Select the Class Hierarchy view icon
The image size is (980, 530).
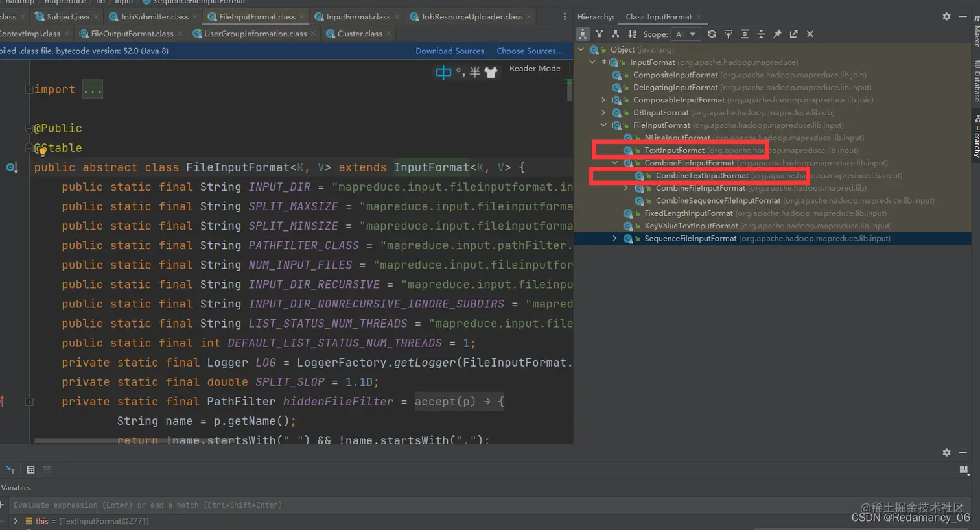[583, 34]
